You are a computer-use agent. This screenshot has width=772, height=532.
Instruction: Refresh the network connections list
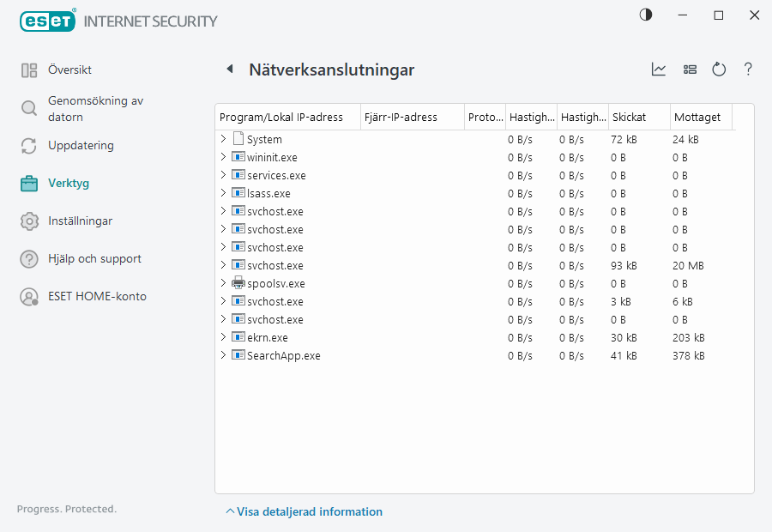(x=719, y=70)
